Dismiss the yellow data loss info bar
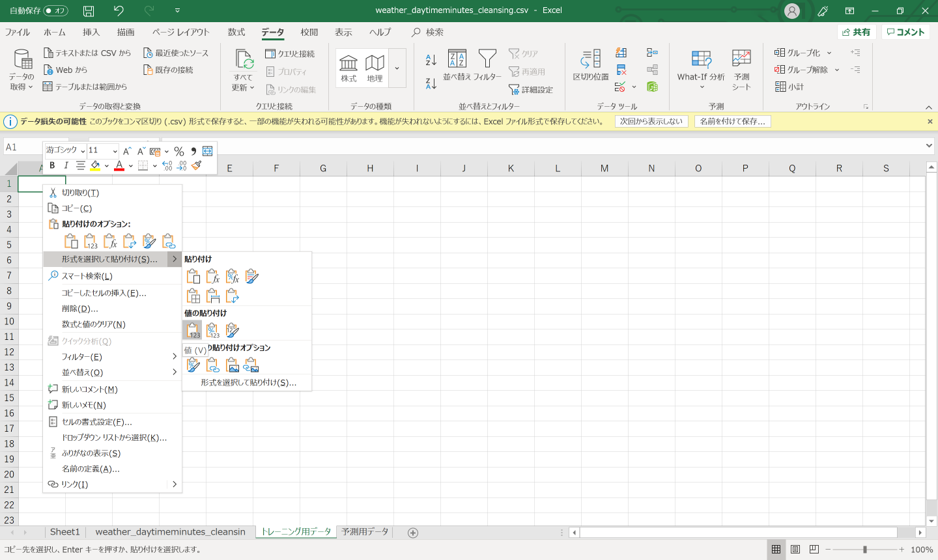The height and width of the screenshot is (560, 938). (930, 121)
